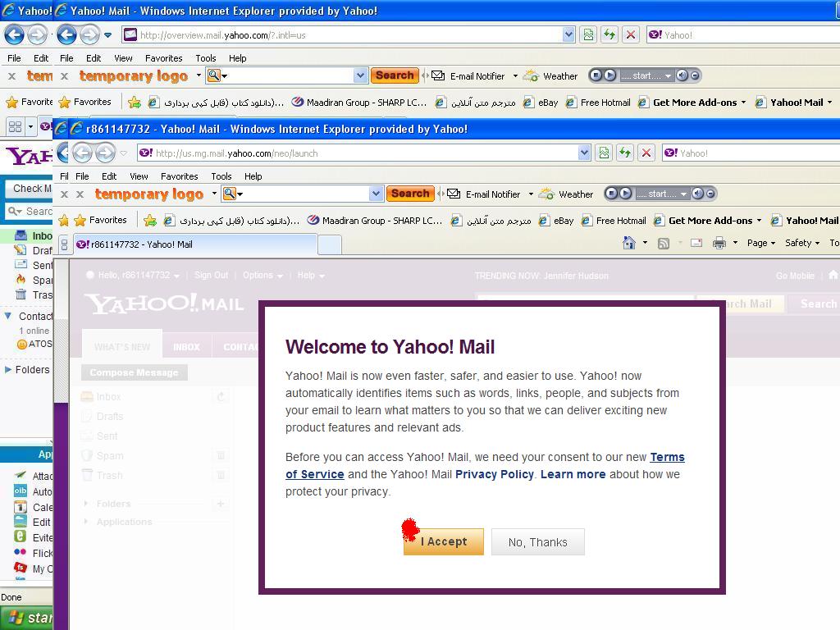Open Free Hotmail favorite in front window

[x=614, y=220]
